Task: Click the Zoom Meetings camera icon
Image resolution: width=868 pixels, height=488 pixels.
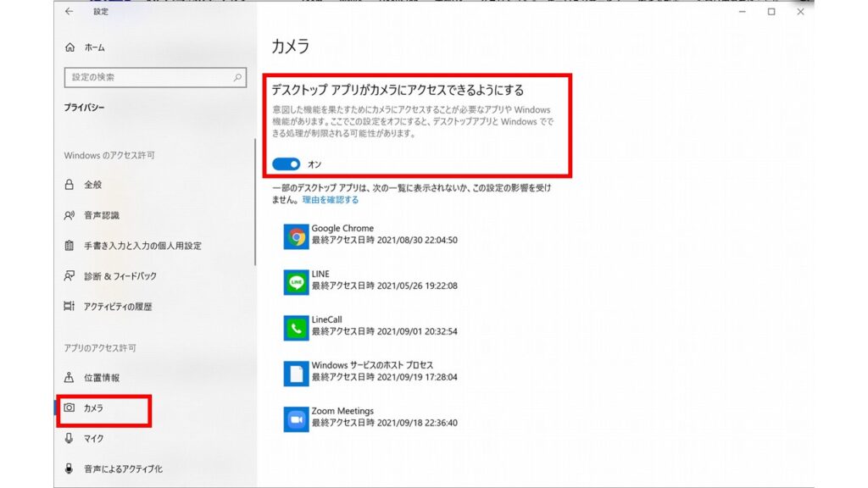Action: click(297, 419)
